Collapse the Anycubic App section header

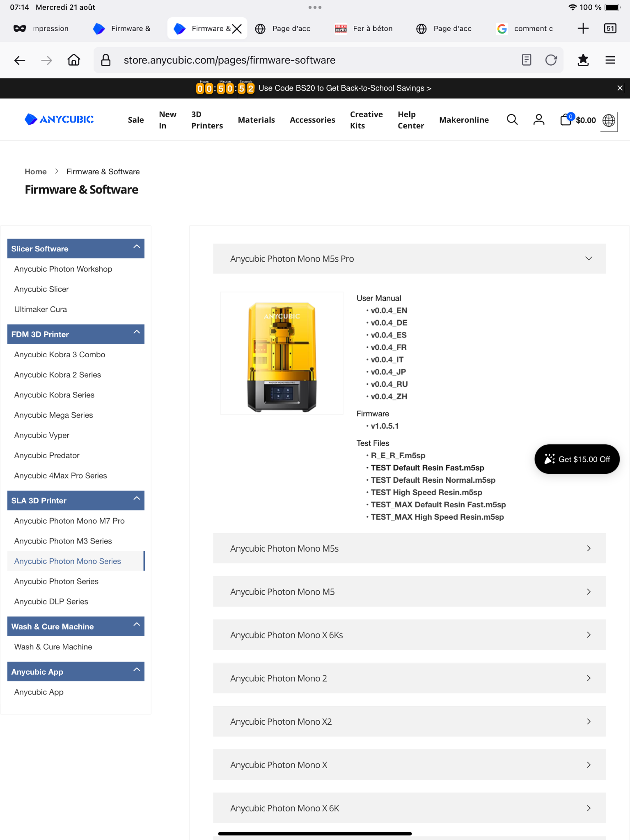(76, 672)
